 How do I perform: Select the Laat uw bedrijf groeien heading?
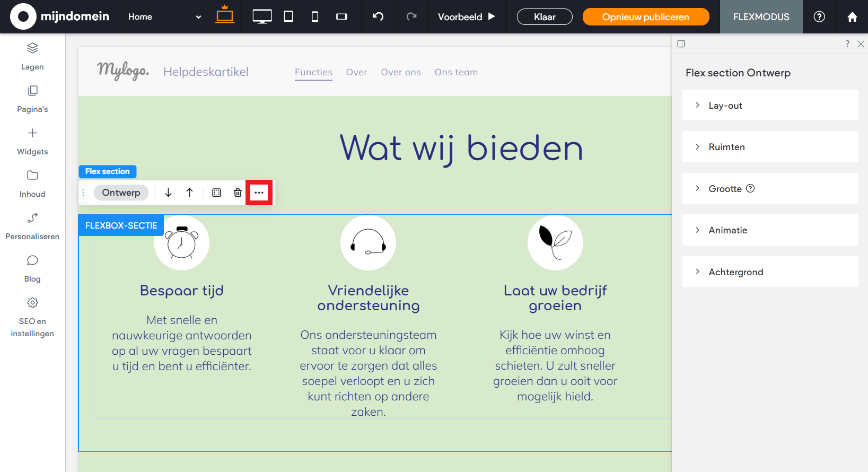(555, 298)
